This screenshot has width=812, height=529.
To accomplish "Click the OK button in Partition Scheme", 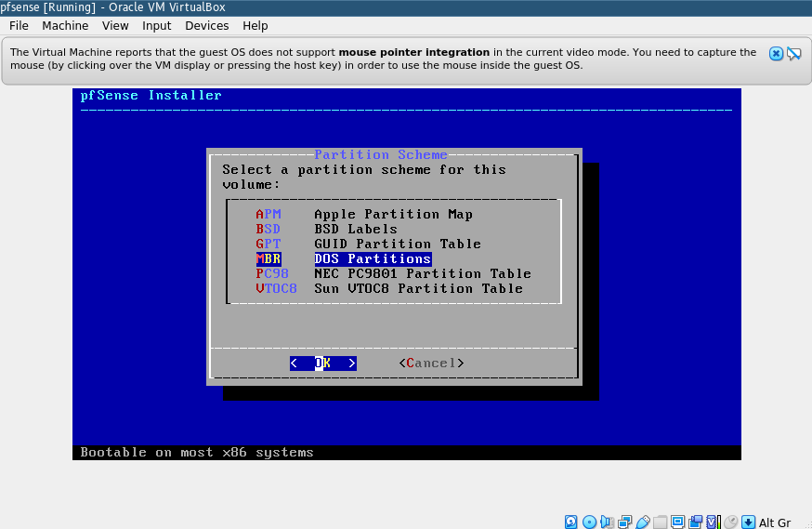I will 323,364.
